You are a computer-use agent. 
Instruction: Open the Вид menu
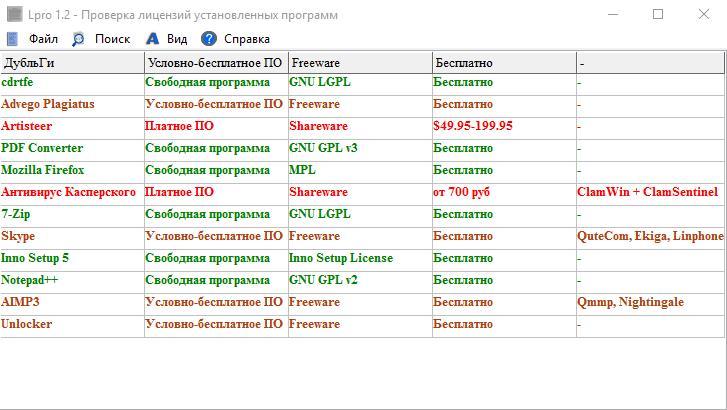(x=177, y=39)
